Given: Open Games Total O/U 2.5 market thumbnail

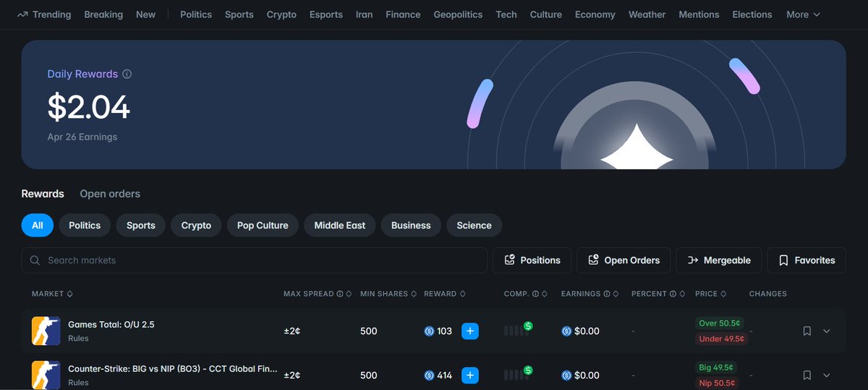Looking at the screenshot, I should pos(46,331).
